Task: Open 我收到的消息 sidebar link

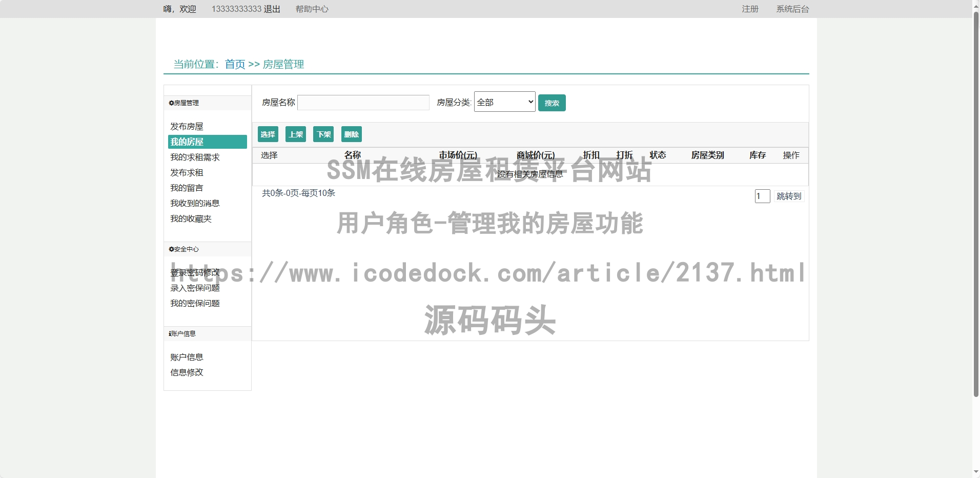Action: tap(195, 203)
